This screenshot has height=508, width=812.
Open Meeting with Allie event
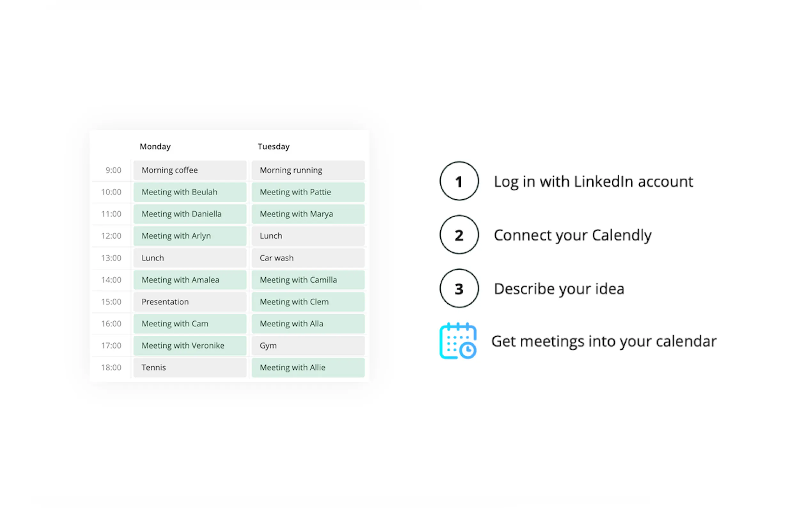click(x=308, y=368)
